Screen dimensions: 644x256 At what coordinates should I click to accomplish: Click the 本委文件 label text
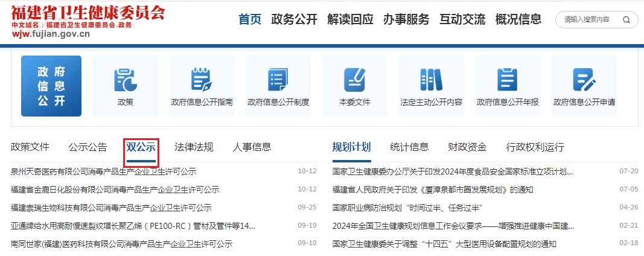pyautogui.click(x=354, y=102)
